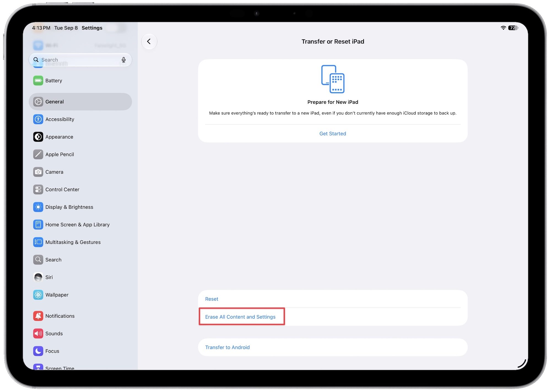Image resolution: width=551 pixels, height=392 pixels.
Task: Tap the Multitasking & Gestures icon
Action: coord(38,242)
